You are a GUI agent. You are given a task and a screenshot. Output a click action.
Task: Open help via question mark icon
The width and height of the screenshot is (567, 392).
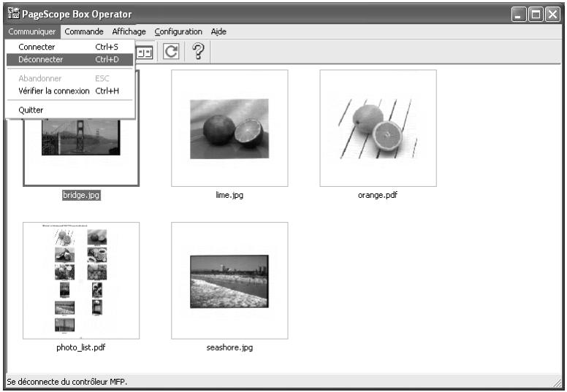pos(198,51)
